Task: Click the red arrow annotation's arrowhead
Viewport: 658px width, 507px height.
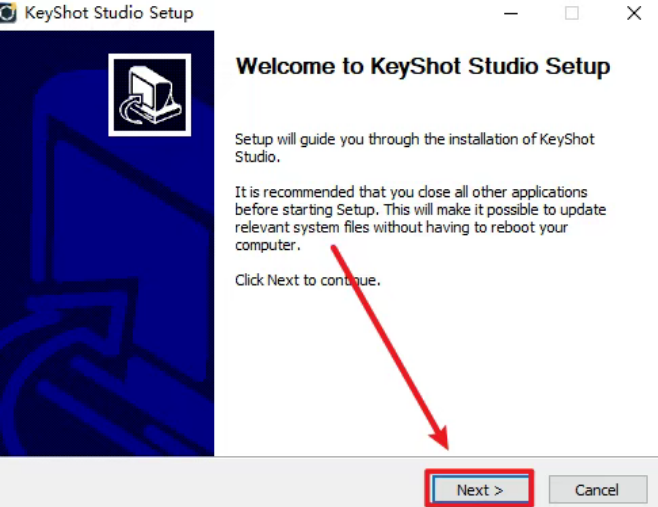Action: click(440, 437)
